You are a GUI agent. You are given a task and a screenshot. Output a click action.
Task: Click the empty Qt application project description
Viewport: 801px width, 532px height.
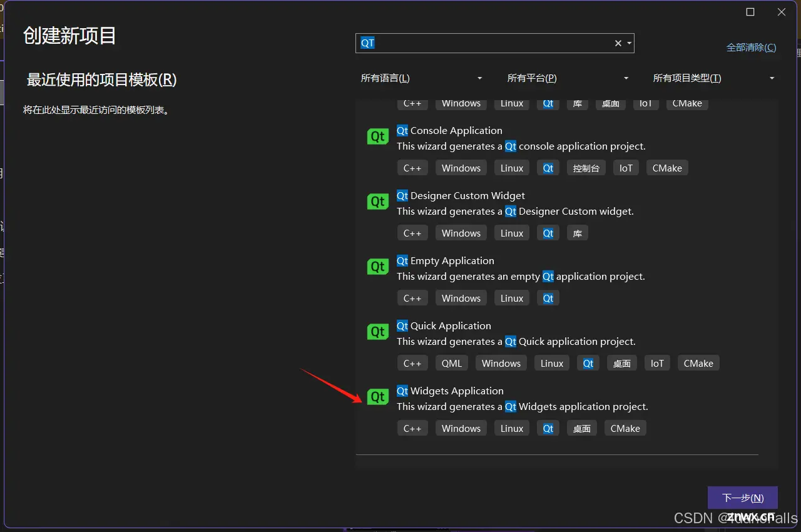pos(521,277)
